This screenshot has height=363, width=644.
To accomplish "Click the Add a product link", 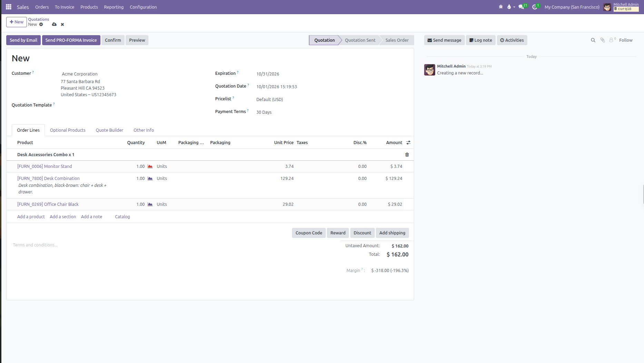I will [31, 217].
